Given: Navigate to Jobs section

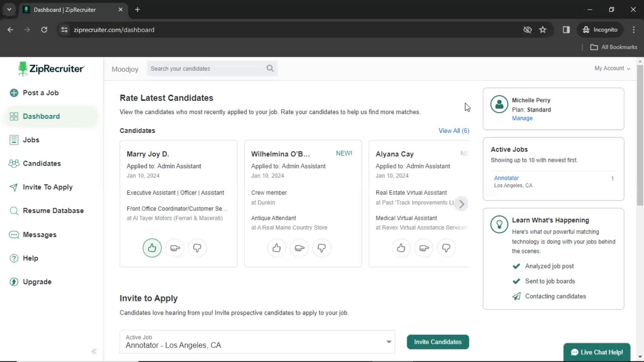Looking at the screenshot, I should (x=32, y=140).
